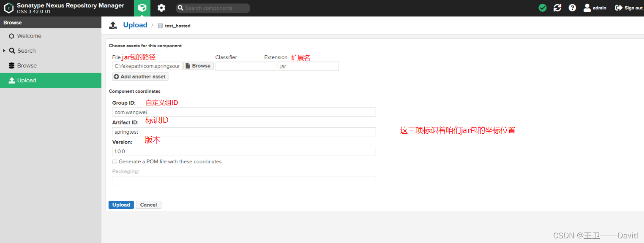
Task: Click the Extension field containing jar
Action: click(x=308, y=66)
